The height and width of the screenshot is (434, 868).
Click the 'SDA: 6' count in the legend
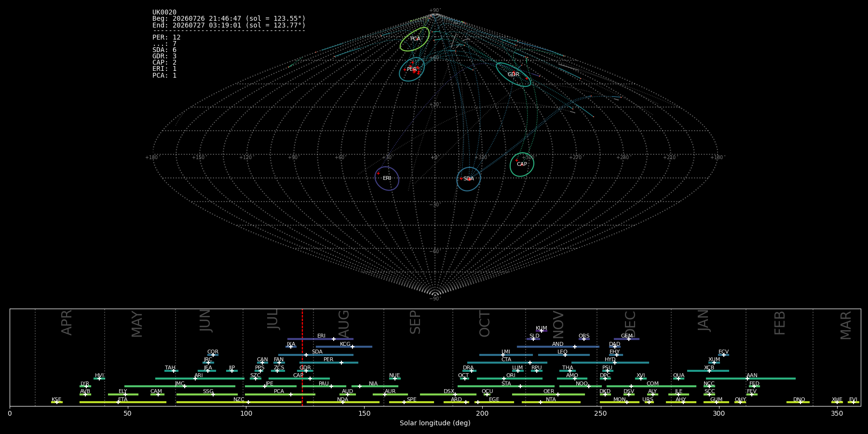click(164, 50)
